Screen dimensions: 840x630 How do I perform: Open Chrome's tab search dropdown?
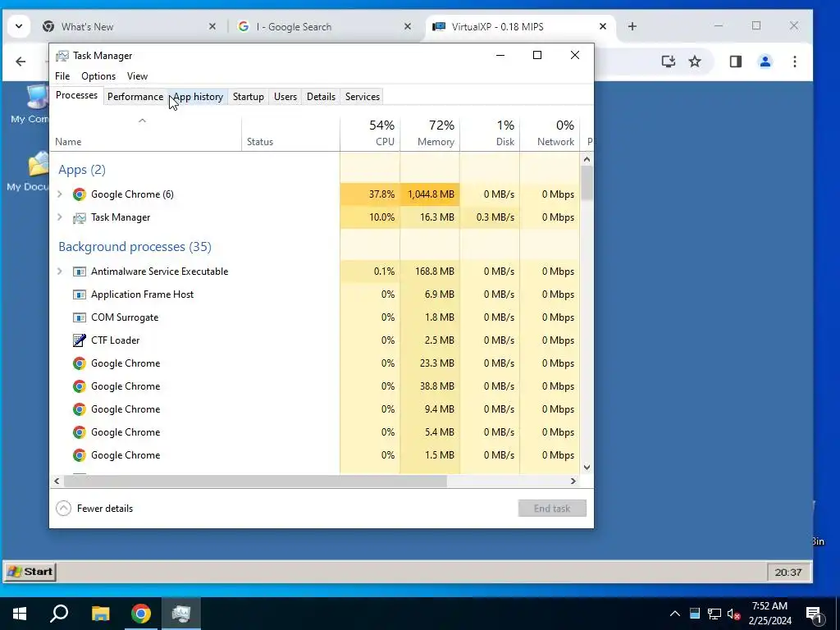(x=19, y=26)
